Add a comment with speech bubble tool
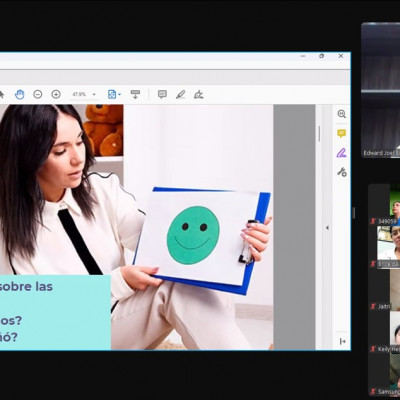 coord(162,94)
